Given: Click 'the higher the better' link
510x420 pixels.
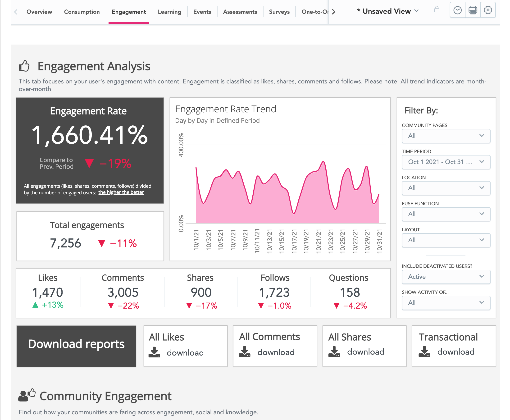Looking at the screenshot, I should tap(121, 192).
